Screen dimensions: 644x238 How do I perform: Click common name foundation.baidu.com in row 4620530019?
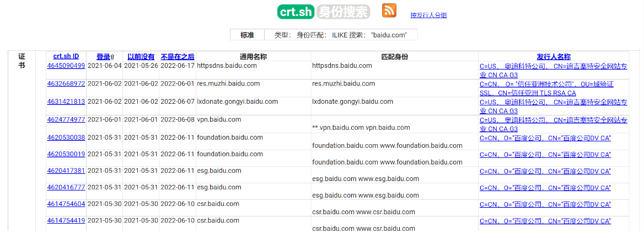[x=230, y=154]
